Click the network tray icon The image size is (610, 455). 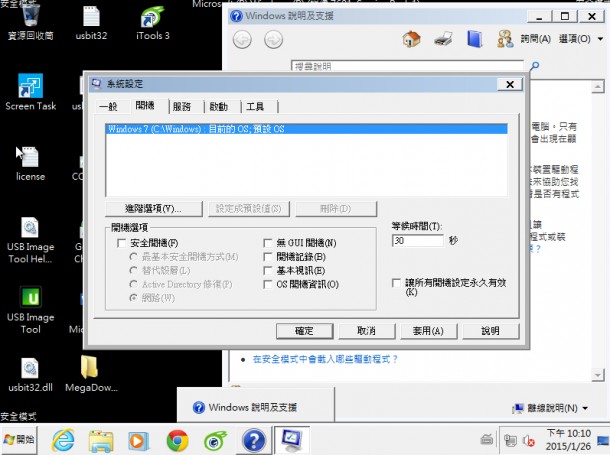(x=510, y=441)
